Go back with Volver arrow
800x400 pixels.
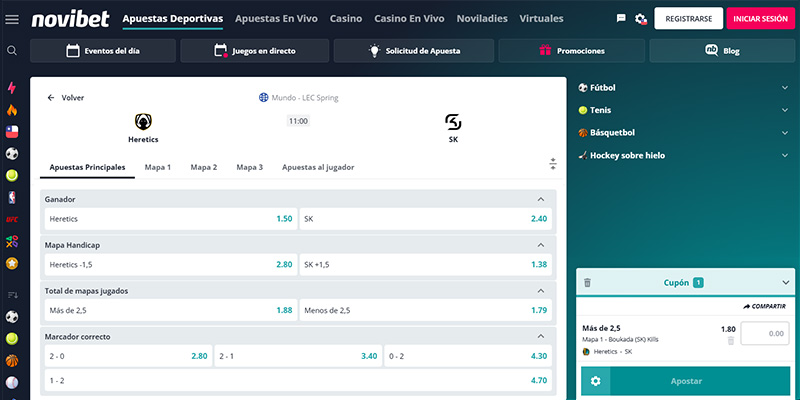coord(65,97)
